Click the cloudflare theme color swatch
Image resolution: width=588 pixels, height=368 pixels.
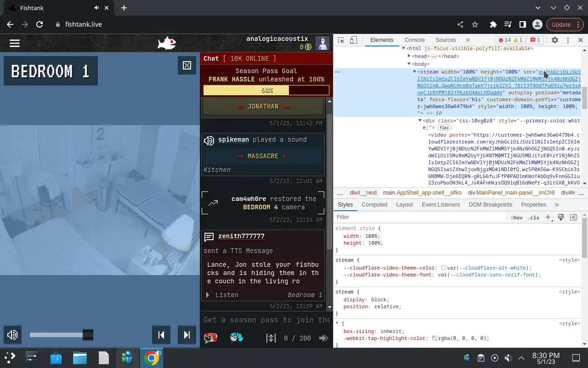444,268
